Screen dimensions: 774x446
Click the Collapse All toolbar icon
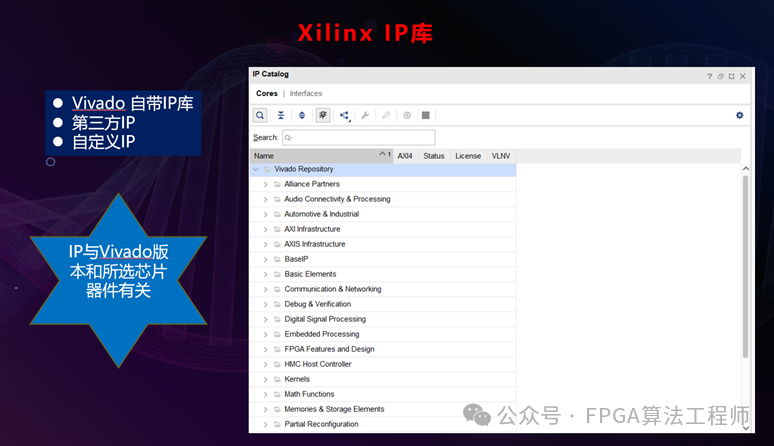pyautogui.click(x=281, y=116)
